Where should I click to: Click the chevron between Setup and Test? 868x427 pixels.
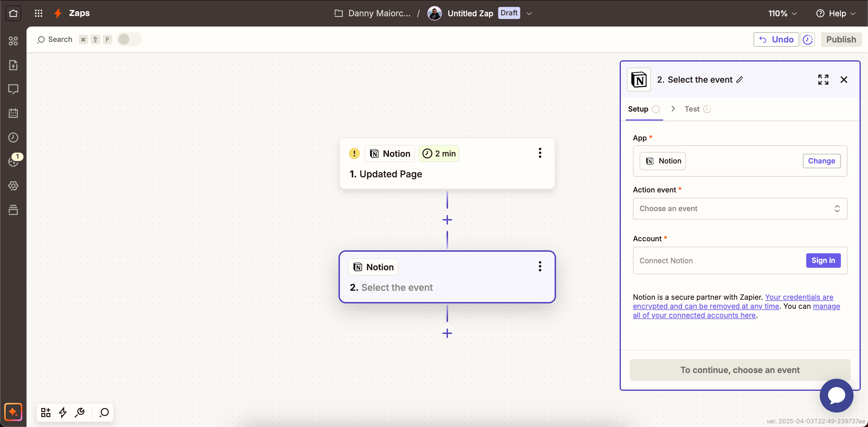[x=673, y=109]
